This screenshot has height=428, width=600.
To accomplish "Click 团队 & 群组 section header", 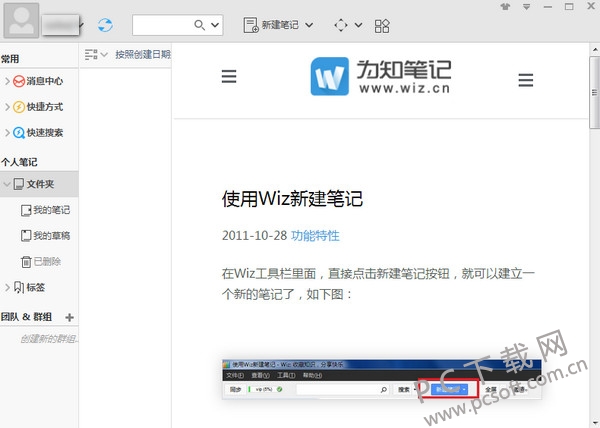I will click(x=26, y=317).
